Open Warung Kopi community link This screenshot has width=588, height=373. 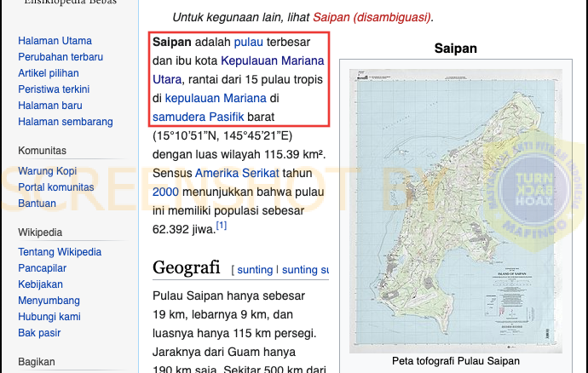[47, 170]
